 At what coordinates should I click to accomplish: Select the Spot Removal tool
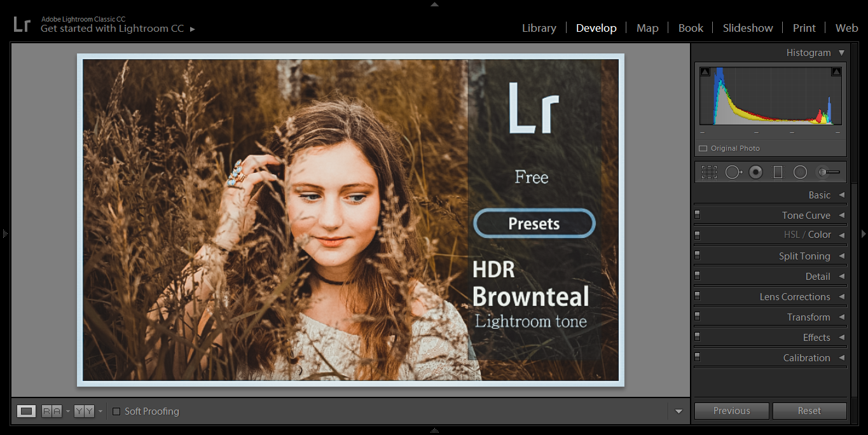click(734, 172)
